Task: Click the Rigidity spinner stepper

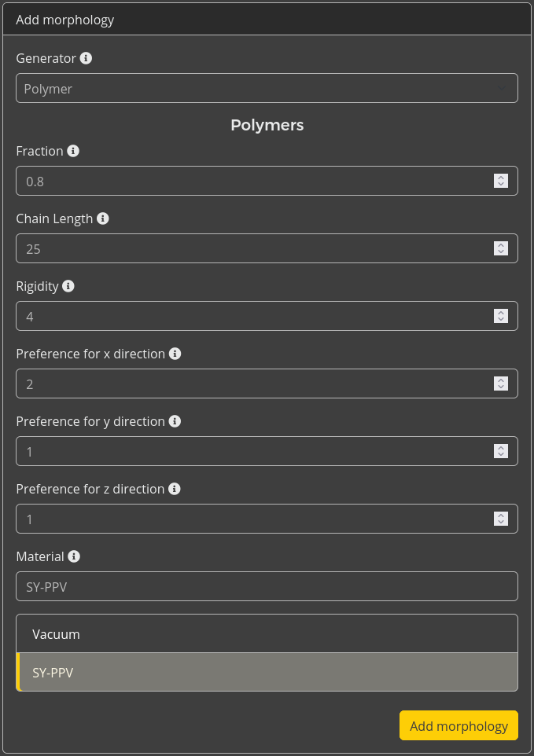Action: click(500, 316)
